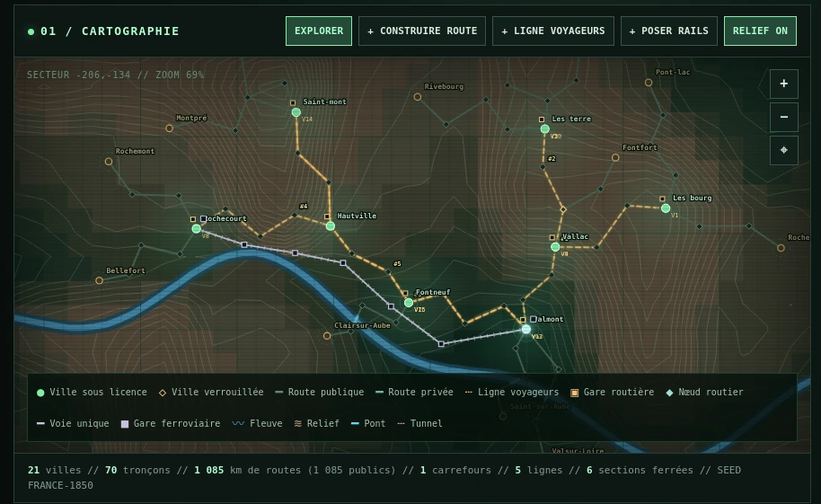This screenshot has width=821, height=504.
Task: Click the Nœud routier legend entry
Action: pos(704,392)
